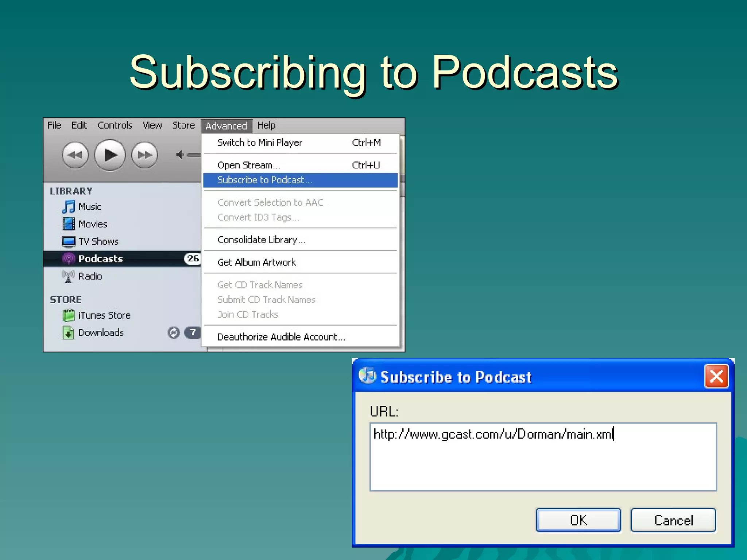
Task: Open the View menu
Action: [x=152, y=125]
